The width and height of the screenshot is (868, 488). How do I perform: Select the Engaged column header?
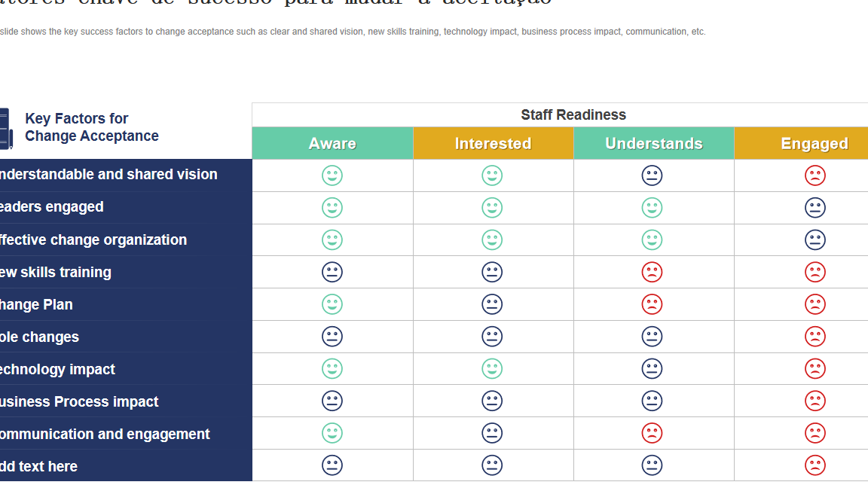point(802,143)
